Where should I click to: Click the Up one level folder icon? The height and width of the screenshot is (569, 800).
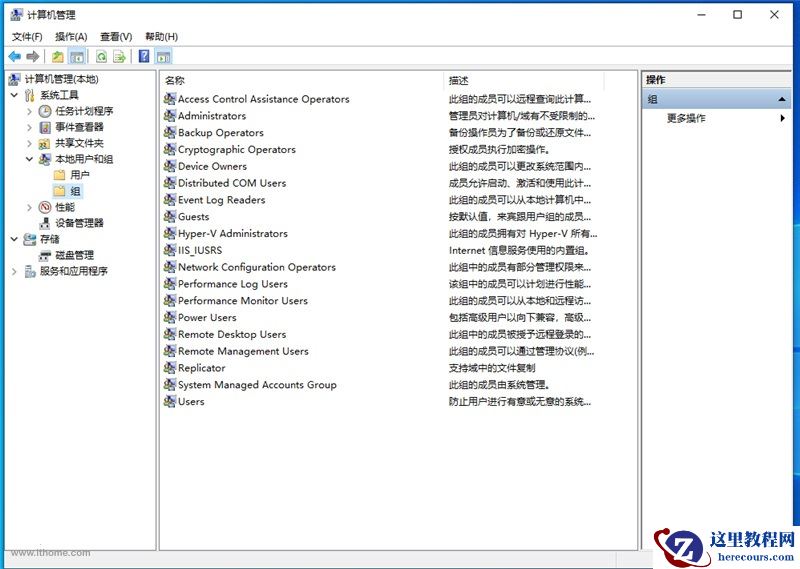pos(58,56)
